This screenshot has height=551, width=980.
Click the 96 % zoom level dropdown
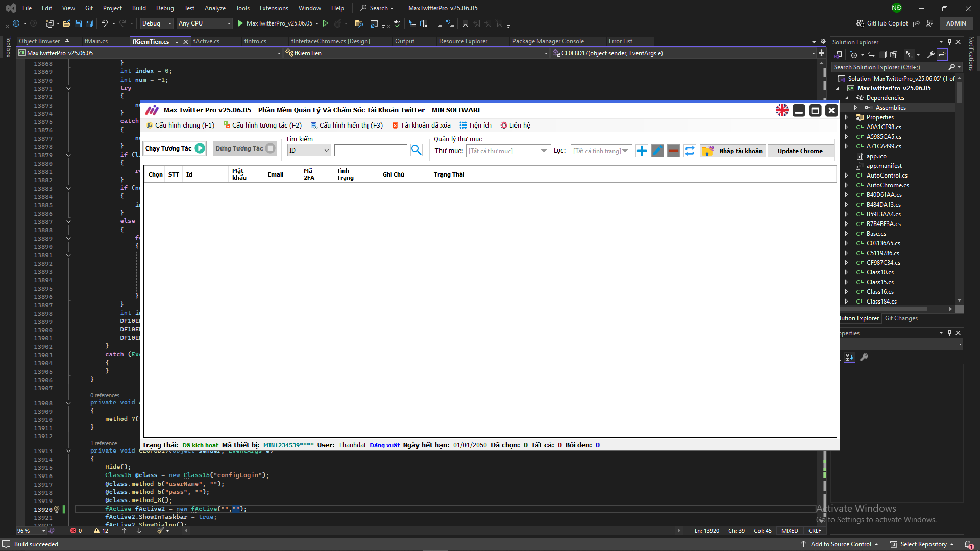[32, 531]
